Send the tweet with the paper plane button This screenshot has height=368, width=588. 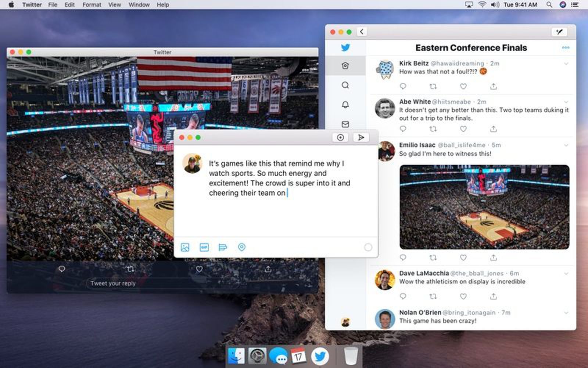coord(361,137)
